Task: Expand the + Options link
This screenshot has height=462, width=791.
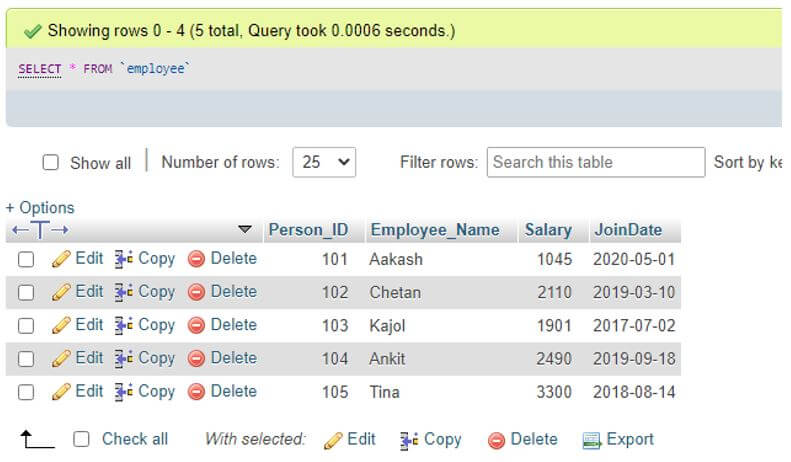Action: [x=40, y=208]
